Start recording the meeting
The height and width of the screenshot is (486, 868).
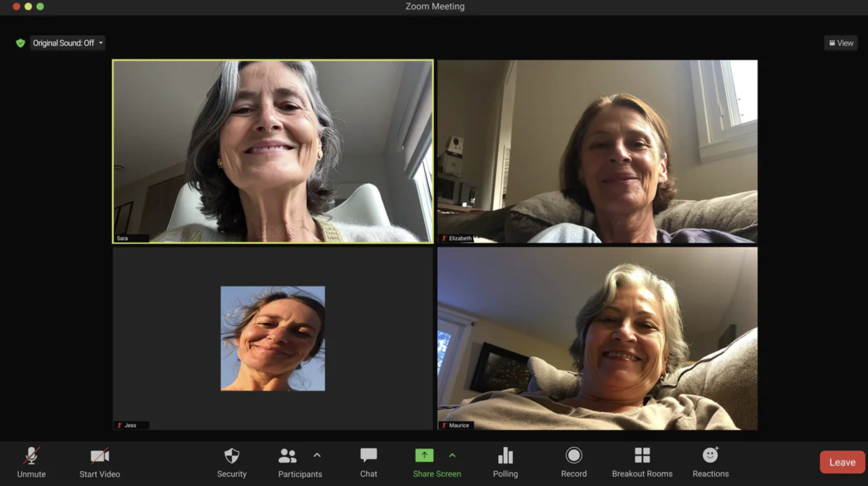[574, 461]
